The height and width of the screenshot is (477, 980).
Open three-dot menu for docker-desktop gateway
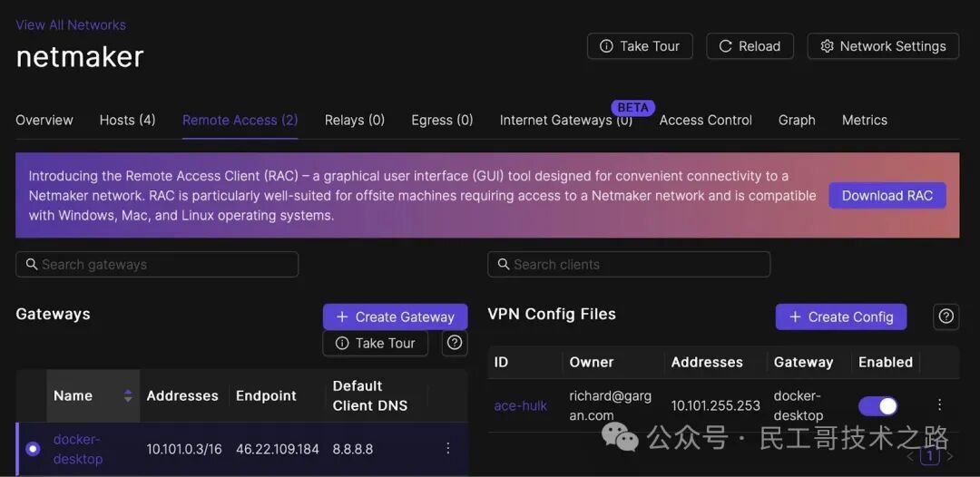click(447, 449)
